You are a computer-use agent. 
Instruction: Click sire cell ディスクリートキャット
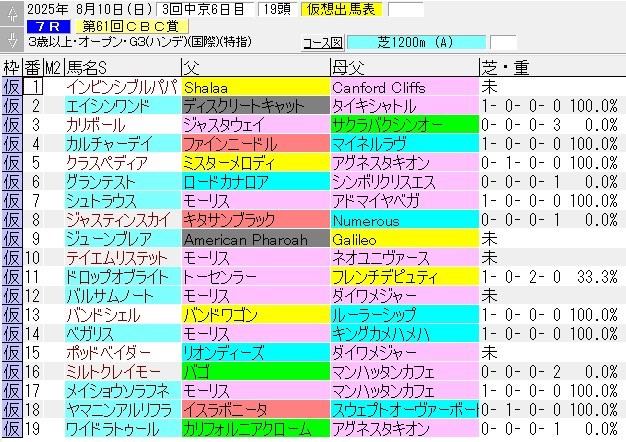pos(256,106)
